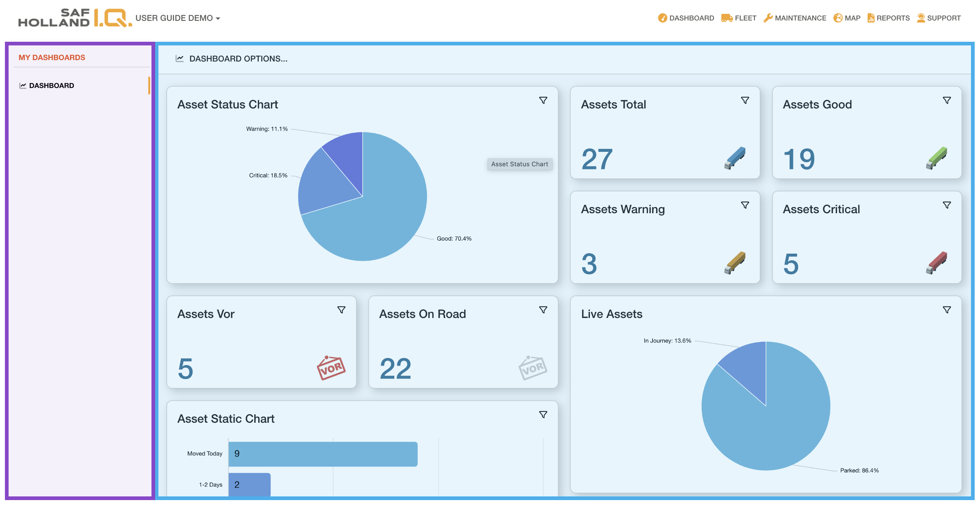Open the DASHBOARD OPTIONS menu

click(232, 59)
